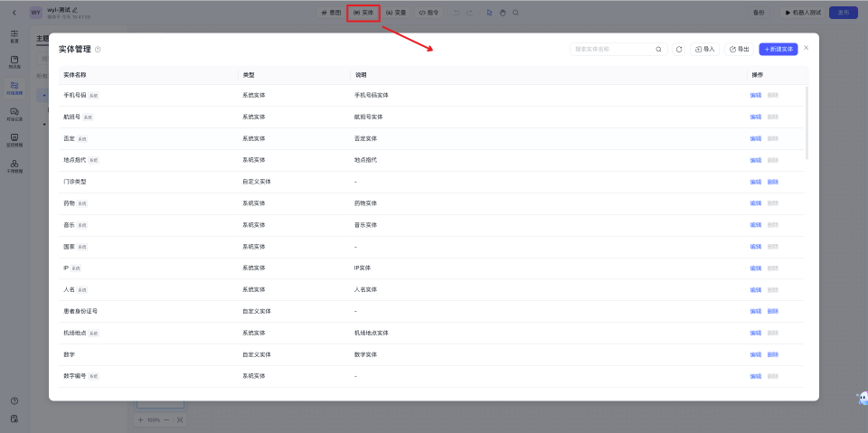868x433 pixels.
Task: Focus the 搜索实体名称 search field
Action: [x=612, y=49]
